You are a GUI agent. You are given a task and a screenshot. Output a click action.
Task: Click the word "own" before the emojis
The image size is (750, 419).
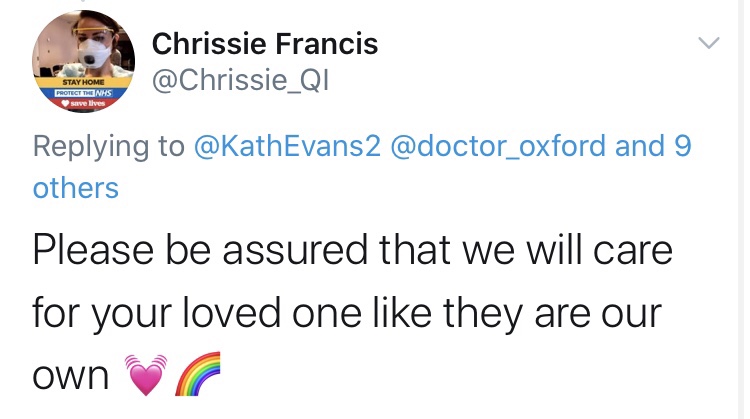tap(70, 378)
